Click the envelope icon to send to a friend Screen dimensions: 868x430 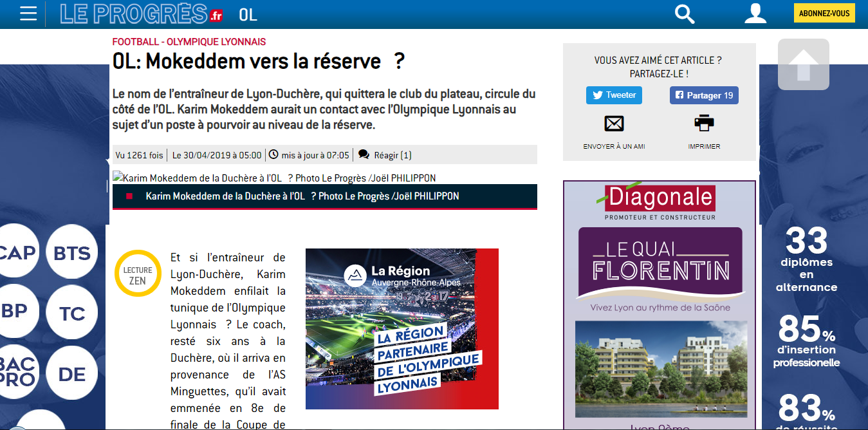tap(614, 124)
